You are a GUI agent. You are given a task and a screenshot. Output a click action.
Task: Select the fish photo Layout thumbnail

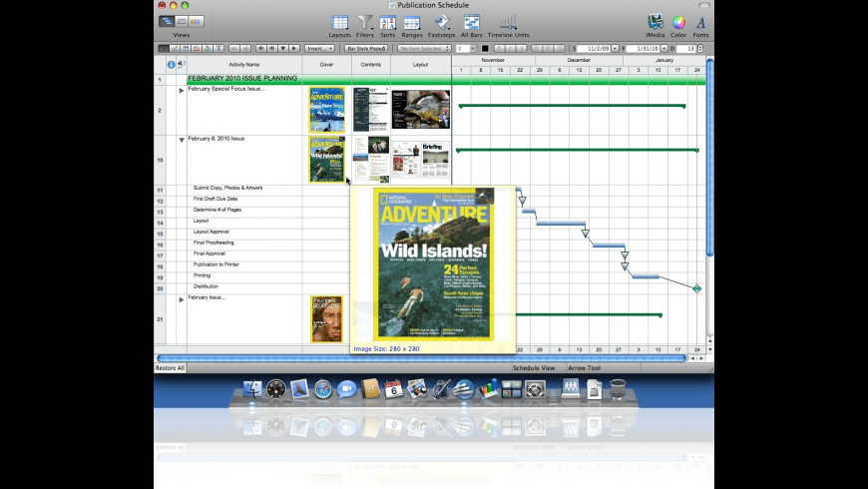(x=421, y=110)
